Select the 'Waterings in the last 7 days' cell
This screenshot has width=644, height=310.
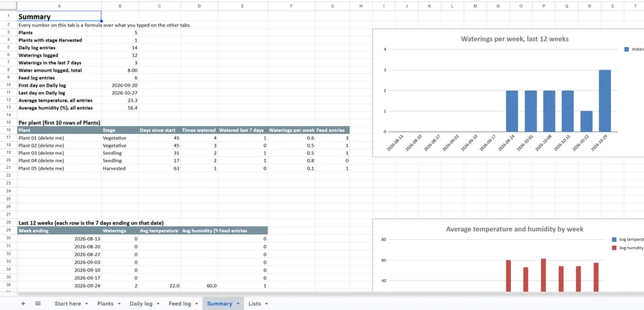click(x=59, y=63)
